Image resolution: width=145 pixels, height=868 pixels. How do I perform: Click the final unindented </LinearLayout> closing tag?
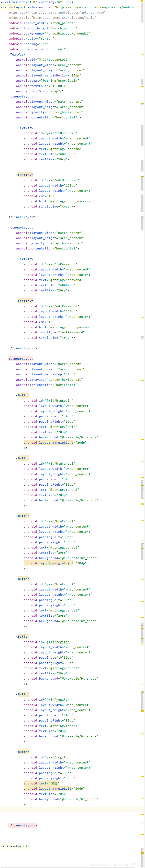click(15, 846)
